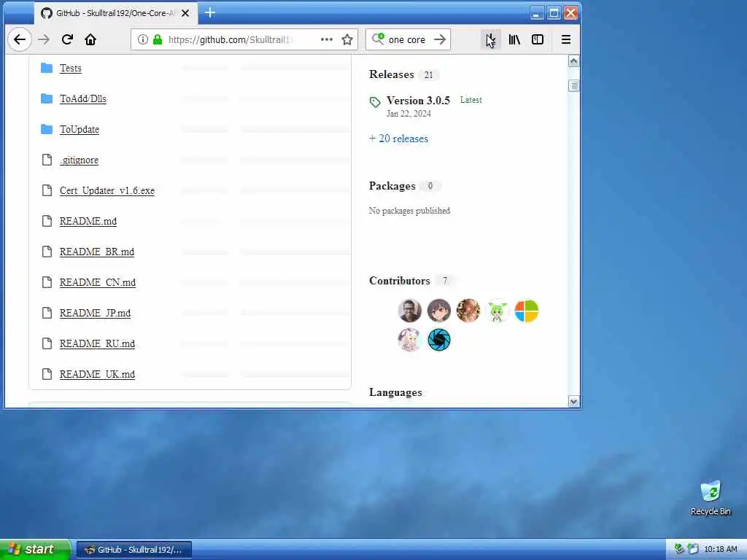Go back with the browser back arrow

[x=20, y=39]
